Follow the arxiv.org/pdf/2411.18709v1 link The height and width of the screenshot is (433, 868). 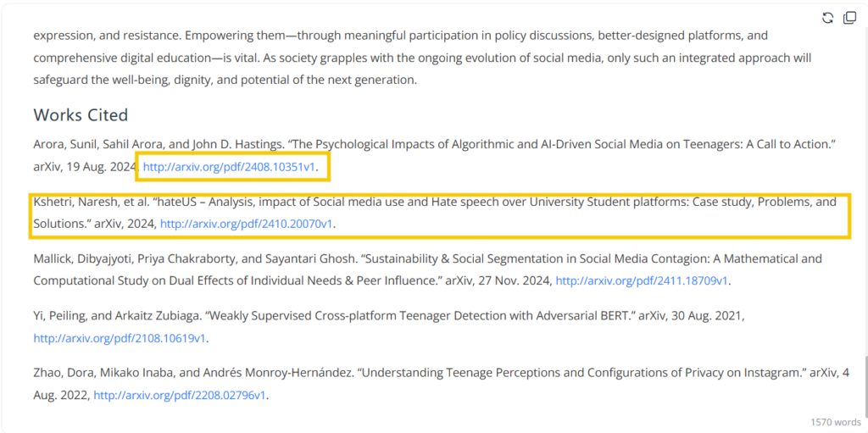point(642,281)
